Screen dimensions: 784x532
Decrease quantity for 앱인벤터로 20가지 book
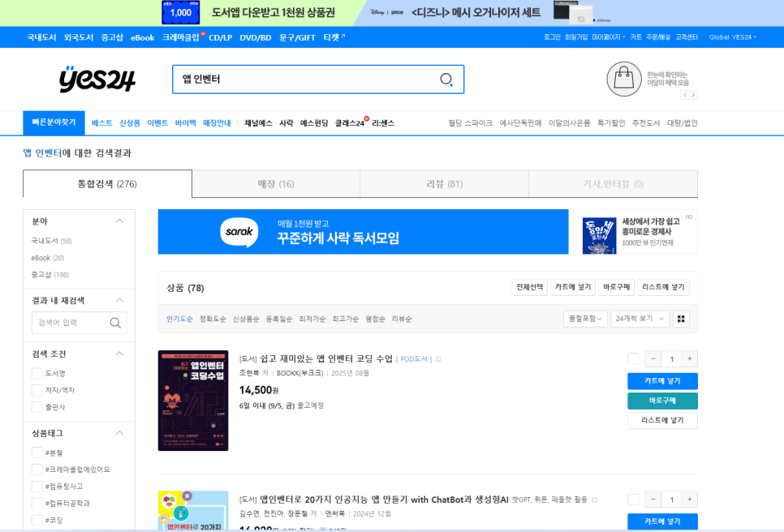pyautogui.click(x=653, y=499)
